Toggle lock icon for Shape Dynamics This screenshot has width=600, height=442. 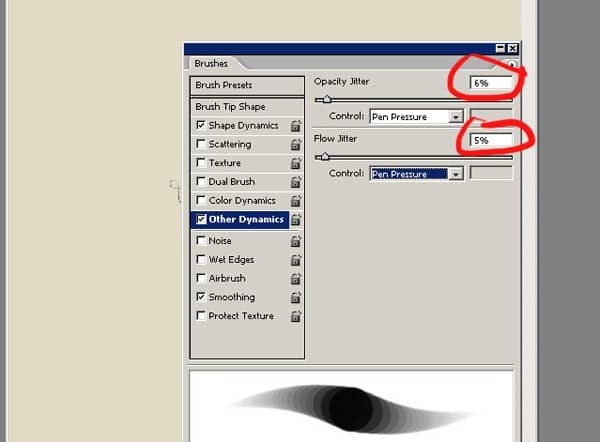[296, 126]
